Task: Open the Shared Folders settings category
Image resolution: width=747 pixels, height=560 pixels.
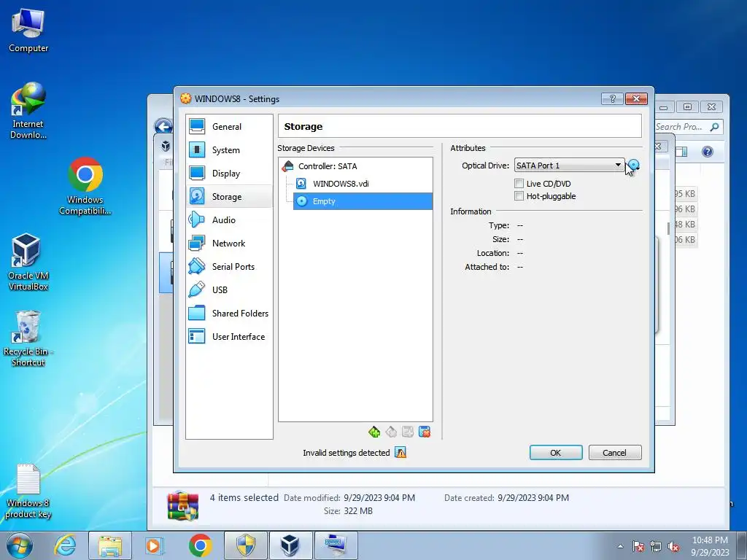Action: (228, 314)
